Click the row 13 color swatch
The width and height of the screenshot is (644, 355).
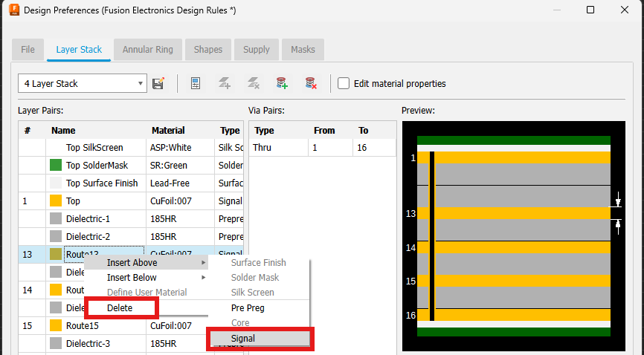coord(56,254)
